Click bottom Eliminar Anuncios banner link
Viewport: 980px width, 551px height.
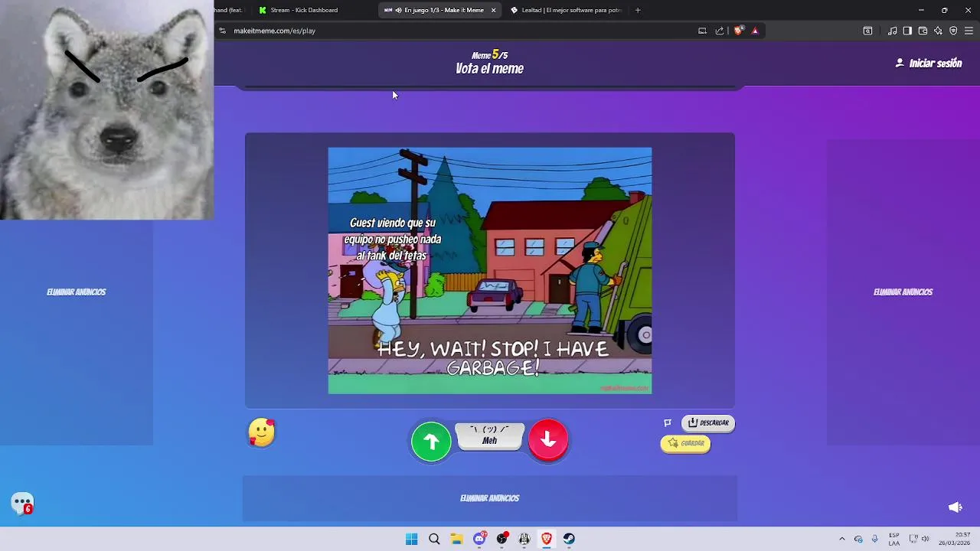coord(490,498)
